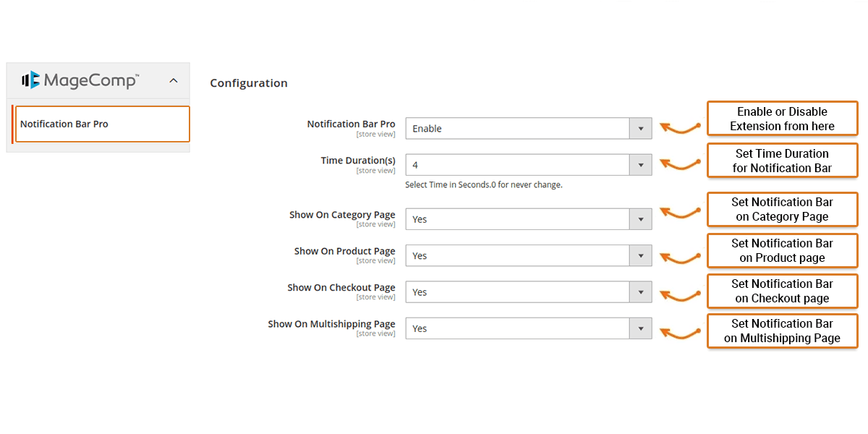This screenshot has height=434, width=868.
Task: Open the Notification Bar Pro Enable dropdown
Action: (528, 129)
